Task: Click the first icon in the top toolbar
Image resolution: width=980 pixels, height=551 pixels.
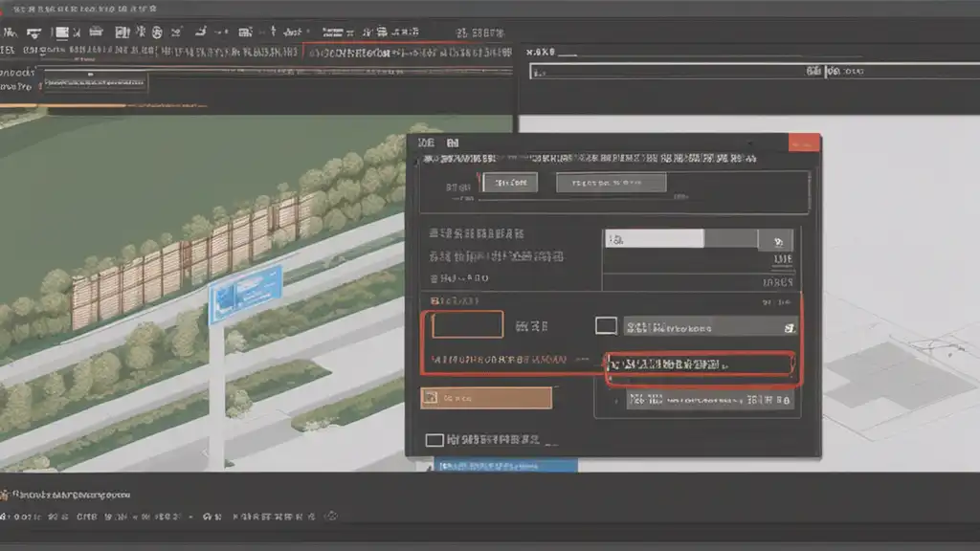Action: (x=10, y=32)
